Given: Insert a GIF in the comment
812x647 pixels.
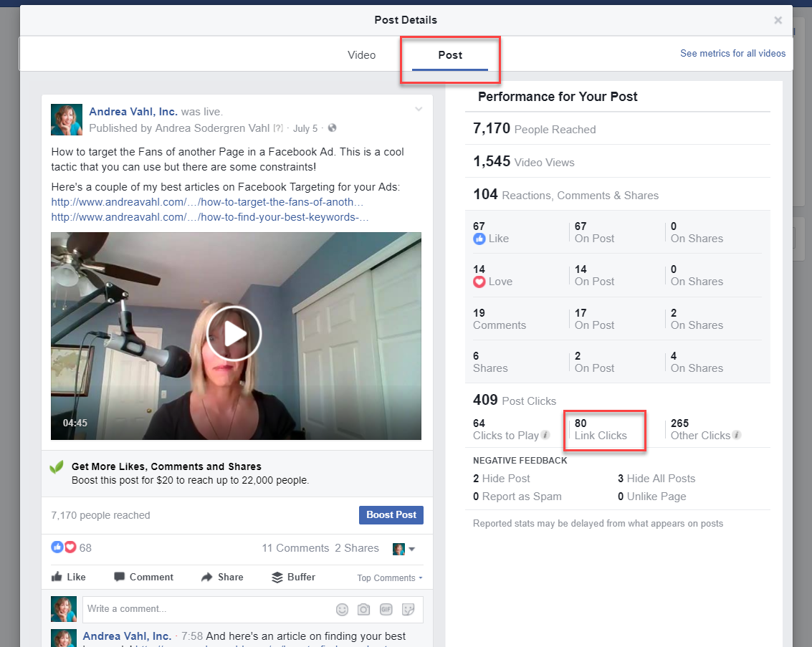Looking at the screenshot, I should click(x=386, y=610).
